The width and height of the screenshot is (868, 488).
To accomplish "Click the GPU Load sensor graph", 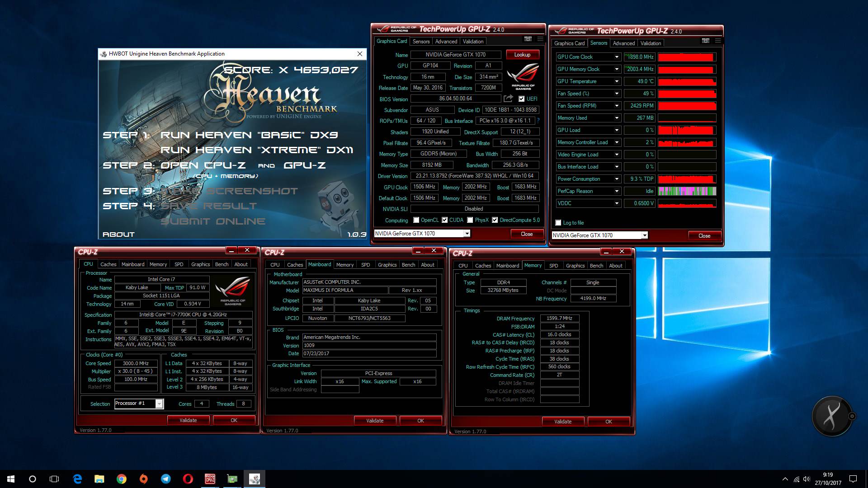I will coord(687,130).
